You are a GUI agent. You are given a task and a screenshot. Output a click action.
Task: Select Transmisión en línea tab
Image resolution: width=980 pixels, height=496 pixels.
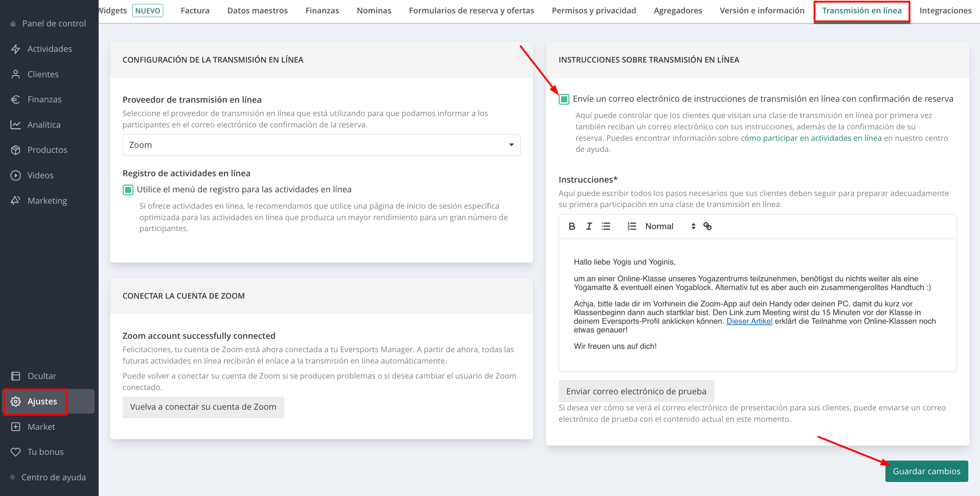862,11
